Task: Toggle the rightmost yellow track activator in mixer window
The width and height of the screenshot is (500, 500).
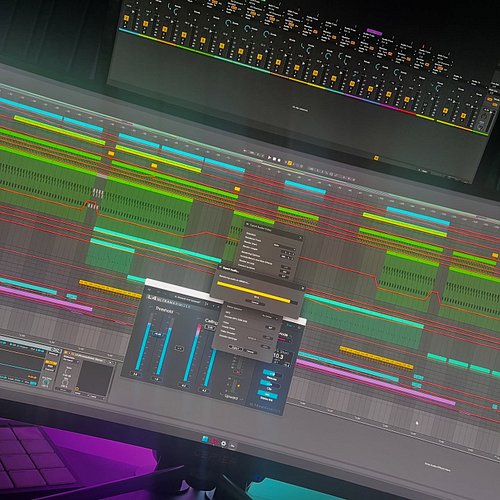Action: [x=463, y=116]
